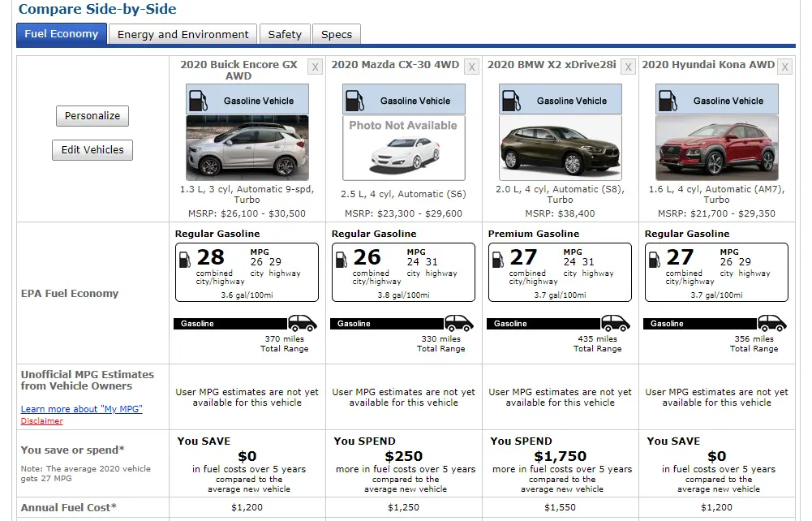Viewport: 812px width, 521px height.
Task: Click the 2020 Mazda CX-30 4WD title
Action: pyautogui.click(x=395, y=65)
